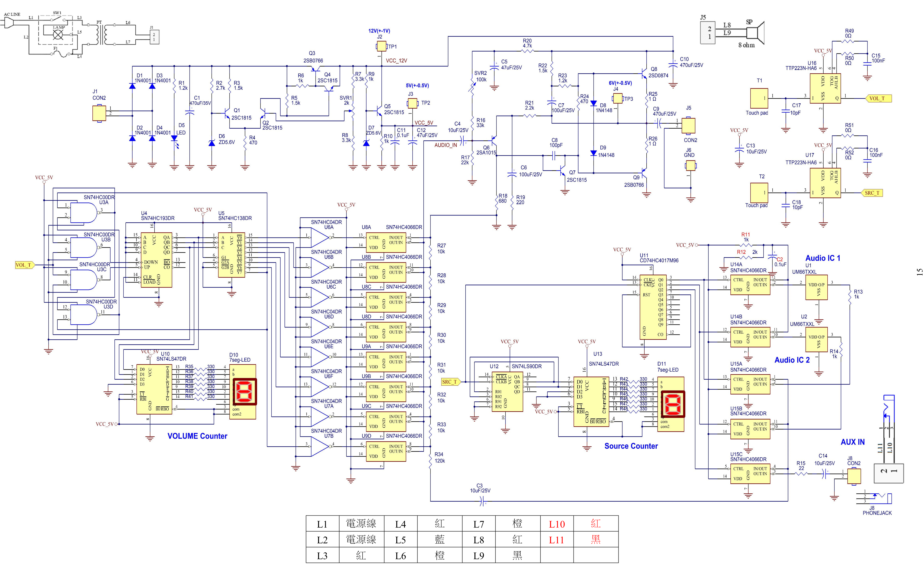Click the T2 touch pad component
This screenshot has width=924, height=567.
pos(759,193)
